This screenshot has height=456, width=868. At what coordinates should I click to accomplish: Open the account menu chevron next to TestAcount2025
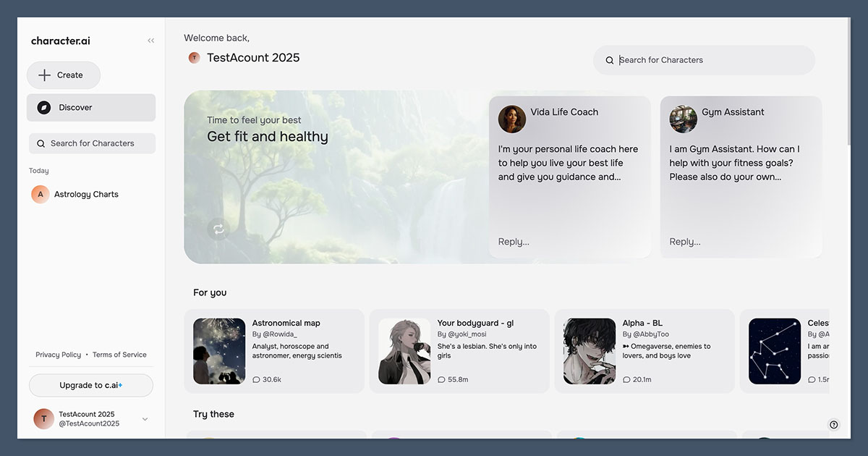(x=144, y=418)
